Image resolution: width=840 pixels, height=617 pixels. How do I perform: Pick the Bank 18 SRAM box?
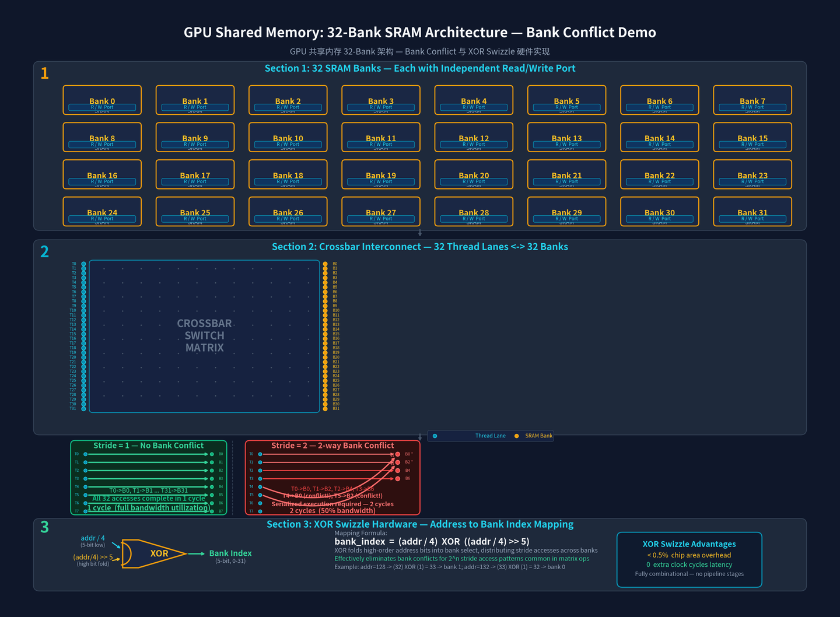[x=288, y=174]
